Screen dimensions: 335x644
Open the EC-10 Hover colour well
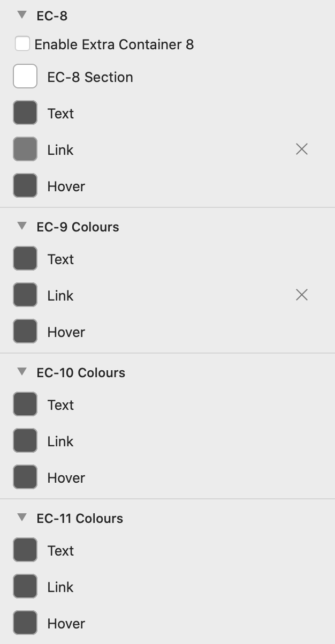tap(25, 477)
